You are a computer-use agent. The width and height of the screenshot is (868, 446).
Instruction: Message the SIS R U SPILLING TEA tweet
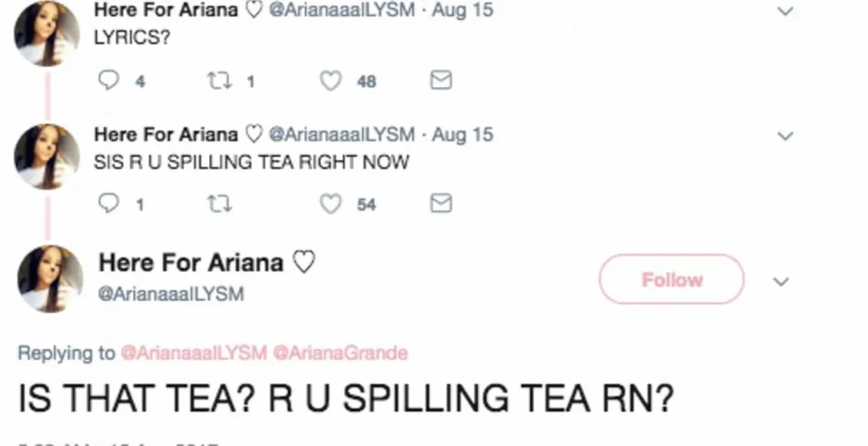(x=440, y=204)
